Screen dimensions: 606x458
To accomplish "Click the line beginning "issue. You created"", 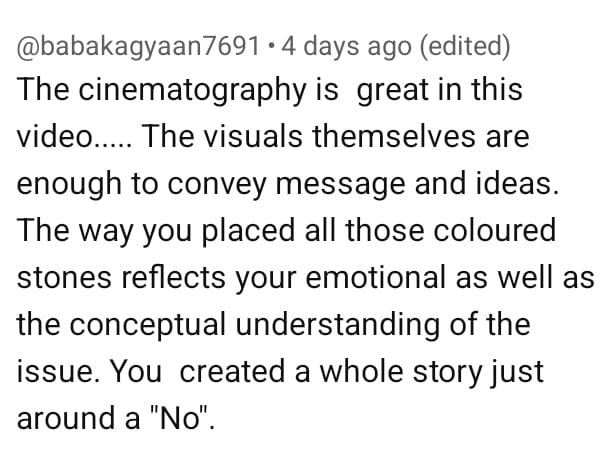I will pos(280,373).
